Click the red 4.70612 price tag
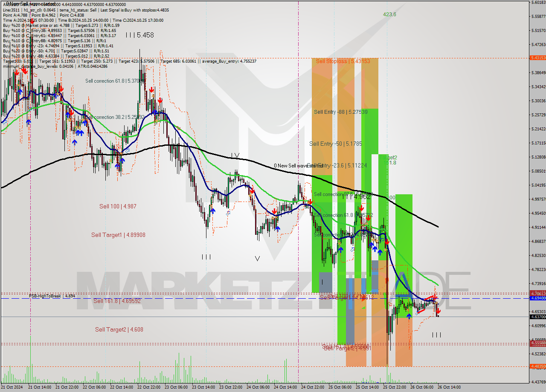 537,294
